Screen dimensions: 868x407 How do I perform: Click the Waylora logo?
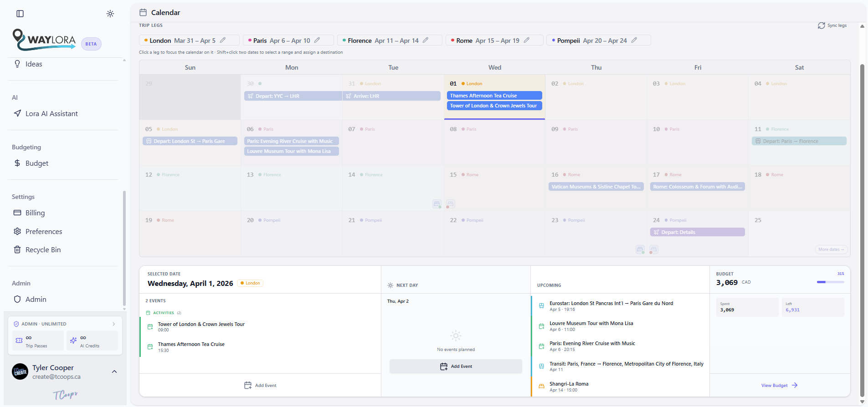44,40
